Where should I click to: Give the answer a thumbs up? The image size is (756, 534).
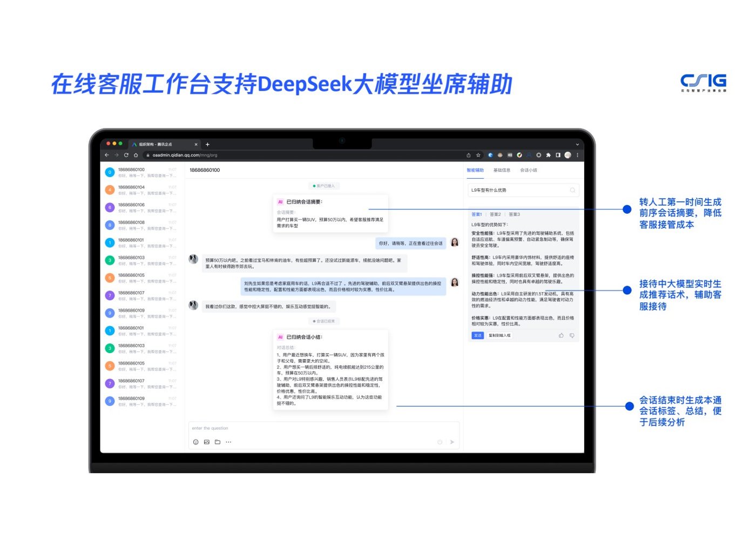[561, 335]
